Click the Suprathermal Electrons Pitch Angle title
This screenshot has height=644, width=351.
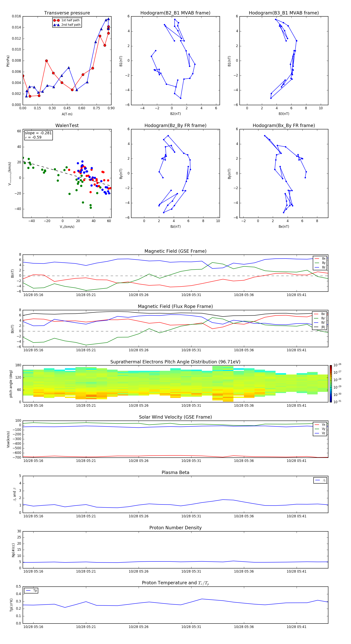point(175,362)
